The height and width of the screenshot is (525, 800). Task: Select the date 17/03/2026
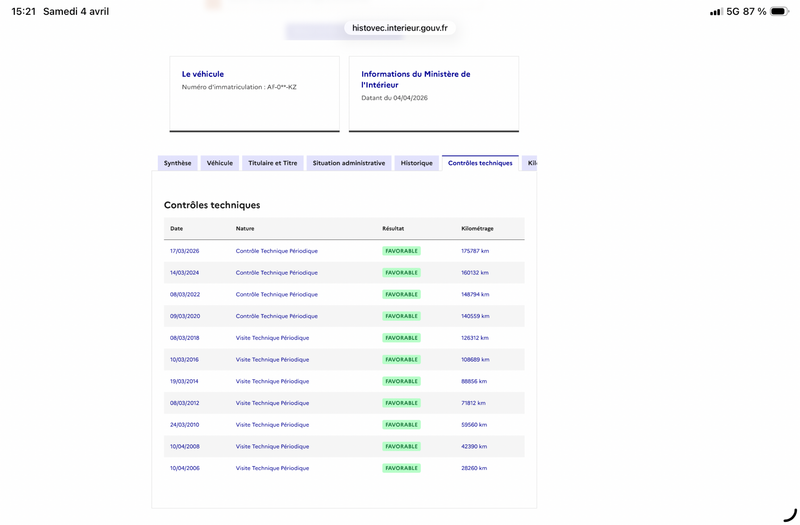tap(185, 251)
